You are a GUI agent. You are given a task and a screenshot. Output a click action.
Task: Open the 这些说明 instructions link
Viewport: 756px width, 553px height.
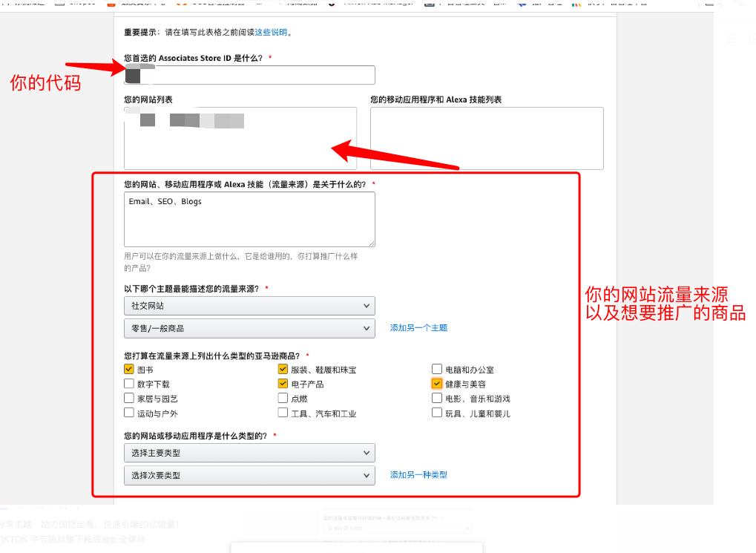[271, 33]
